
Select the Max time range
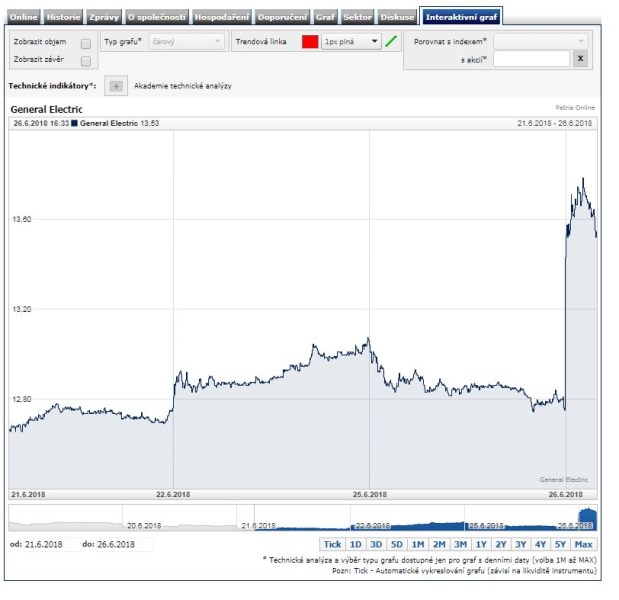click(x=584, y=544)
